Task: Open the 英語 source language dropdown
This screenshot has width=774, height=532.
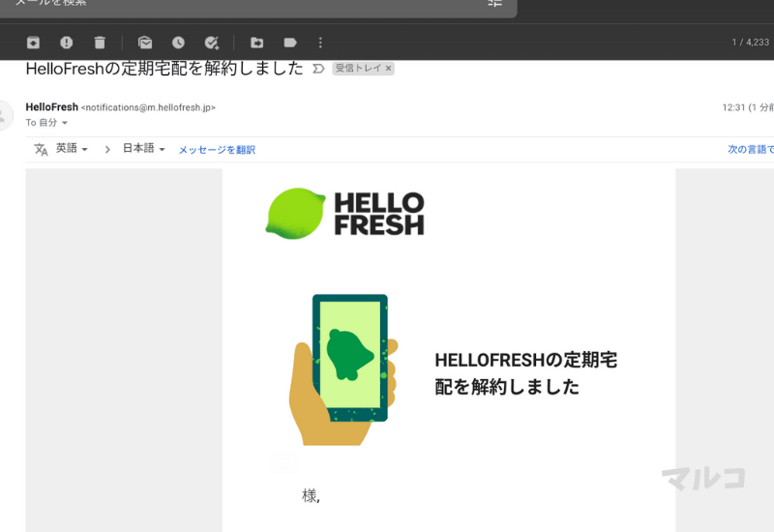Action: point(72,149)
